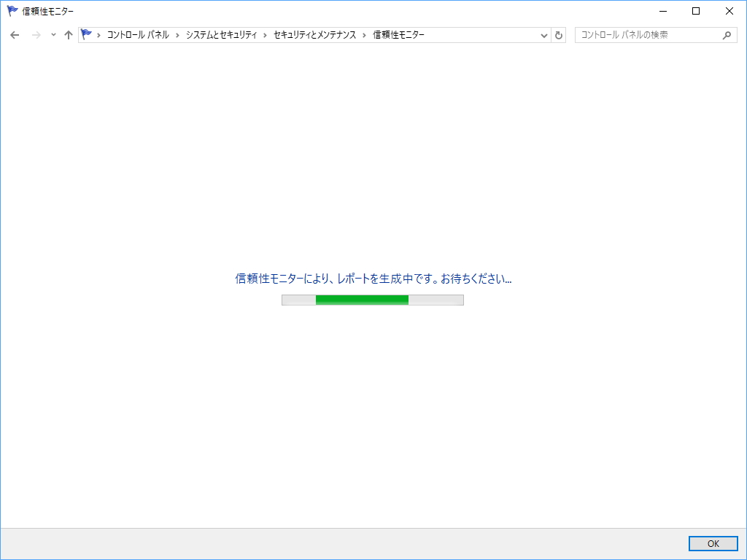Click the loading message text
The width and height of the screenshot is (747, 560).
tap(373, 278)
